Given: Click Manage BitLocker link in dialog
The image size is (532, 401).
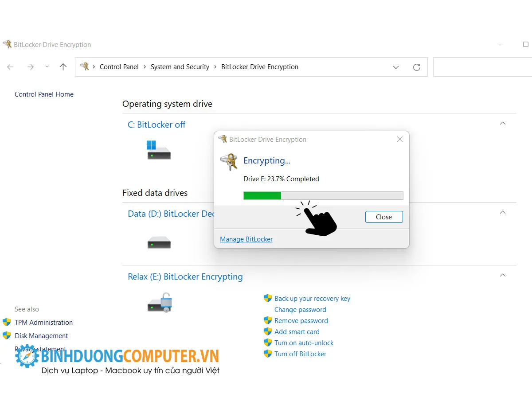Looking at the screenshot, I should [246, 239].
